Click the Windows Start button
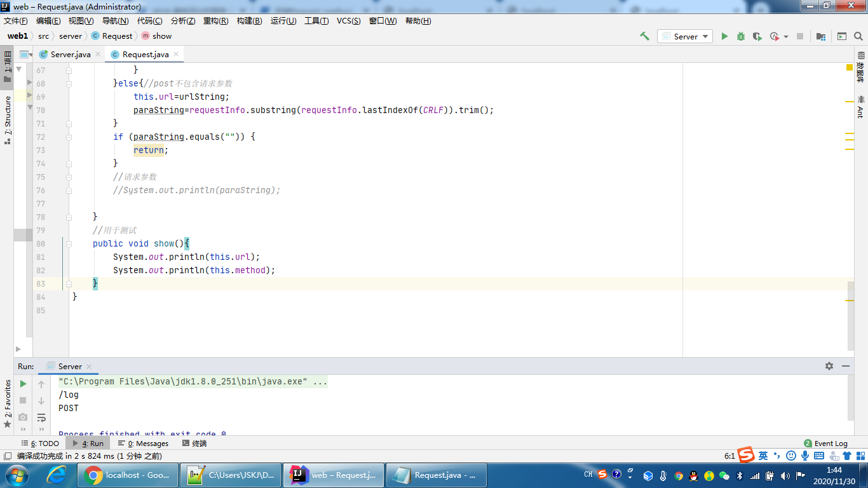868x488 pixels. coord(17,475)
